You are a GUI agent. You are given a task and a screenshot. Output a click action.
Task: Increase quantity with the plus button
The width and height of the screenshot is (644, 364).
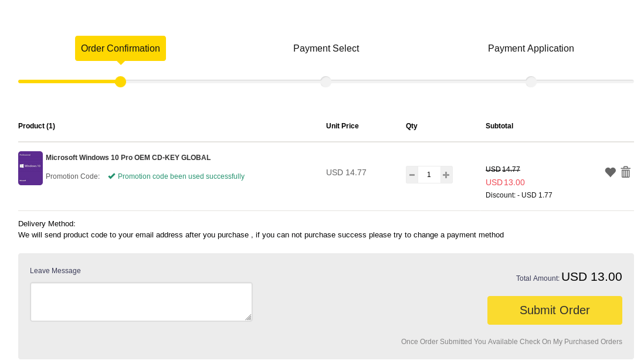(x=446, y=175)
